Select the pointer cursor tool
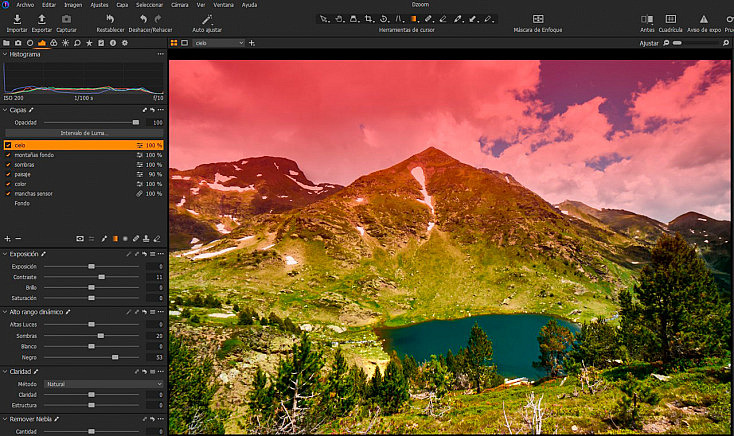734x436 pixels. tap(323, 19)
